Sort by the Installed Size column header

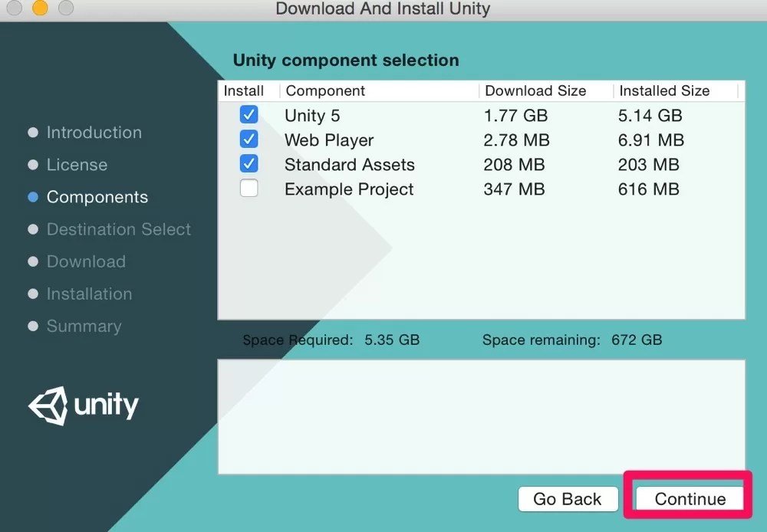(664, 91)
